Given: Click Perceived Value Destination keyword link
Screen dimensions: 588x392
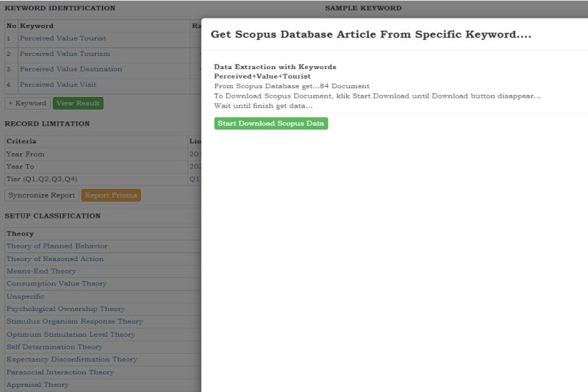Looking at the screenshot, I should [71, 69].
